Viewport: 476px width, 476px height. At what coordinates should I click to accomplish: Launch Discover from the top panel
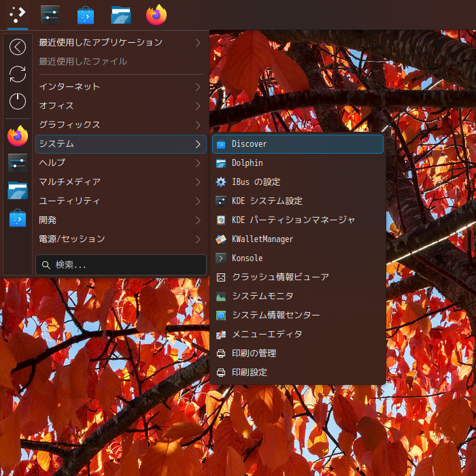tap(86, 15)
